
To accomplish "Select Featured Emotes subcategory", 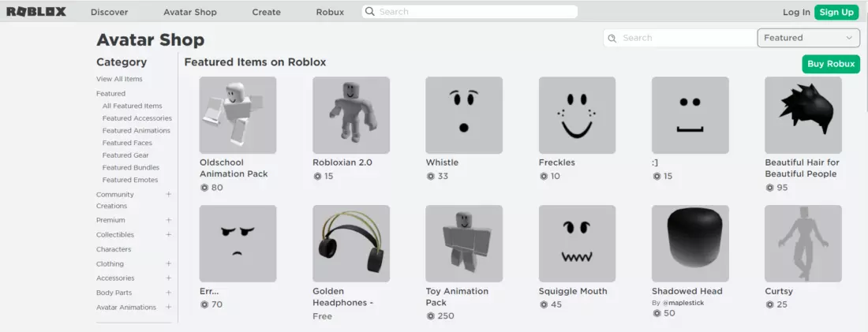I will pos(130,180).
